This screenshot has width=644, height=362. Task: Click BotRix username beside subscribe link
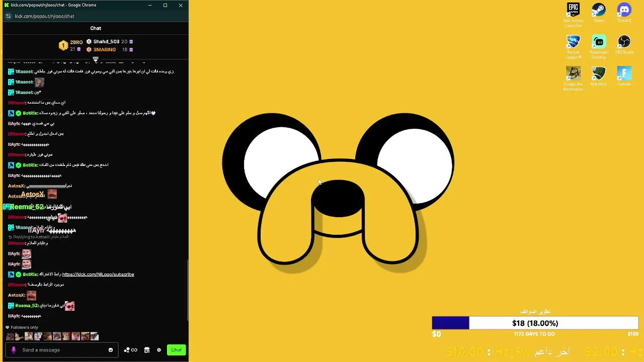pyautogui.click(x=30, y=275)
